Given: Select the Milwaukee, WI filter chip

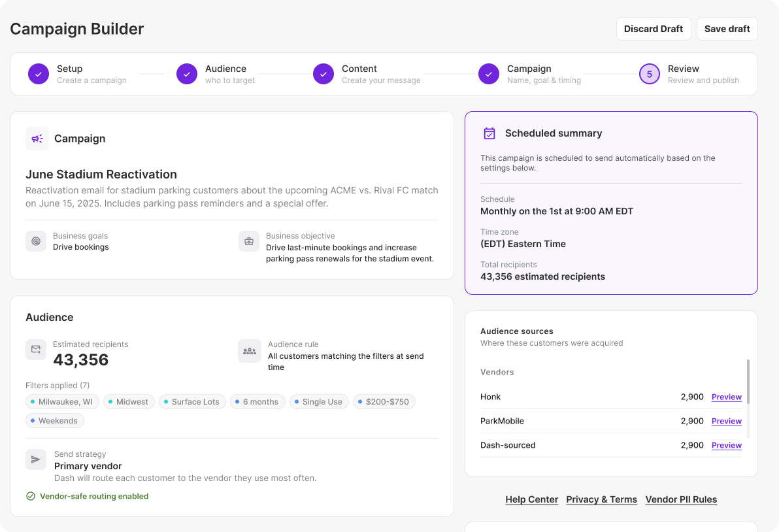Looking at the screenshot, I should pyautogui.click(x=62, y=401).
